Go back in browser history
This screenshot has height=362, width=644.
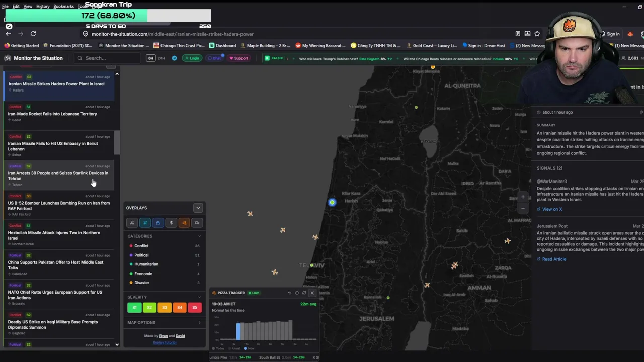pos(8,34)
